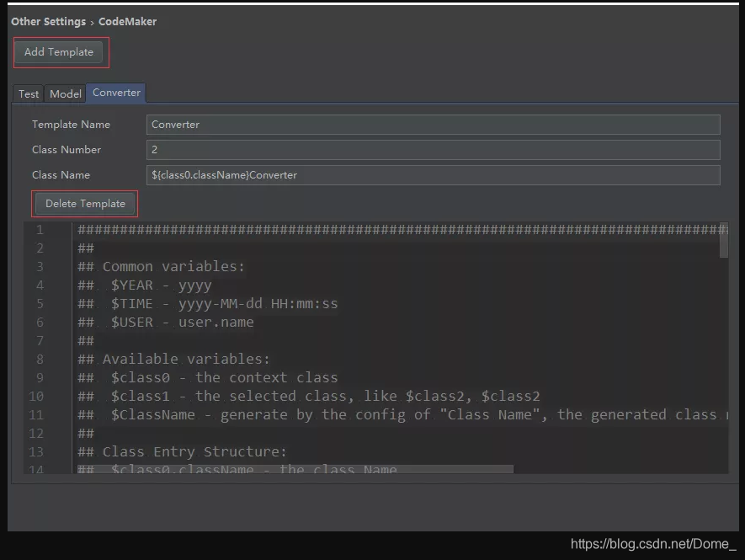The width and height of the screenshot is (745, 560).
Task: Click the Template Name input field
Action: (x=421, y=125)
